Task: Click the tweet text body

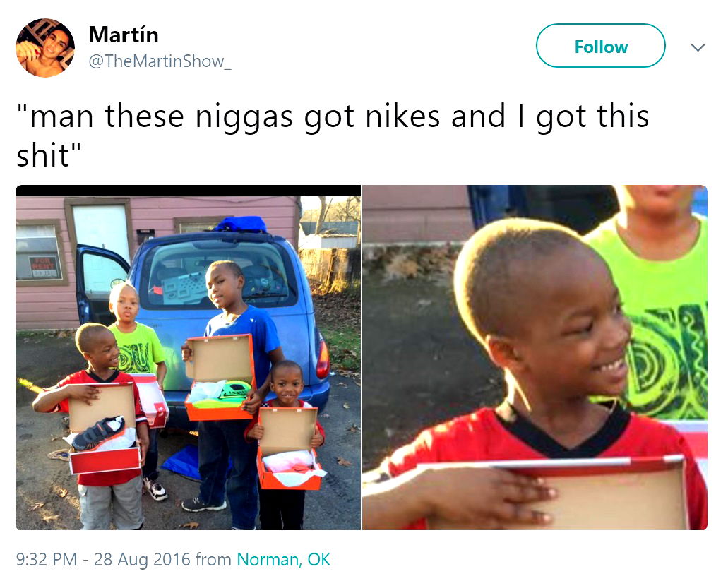Action: (333, 135)
